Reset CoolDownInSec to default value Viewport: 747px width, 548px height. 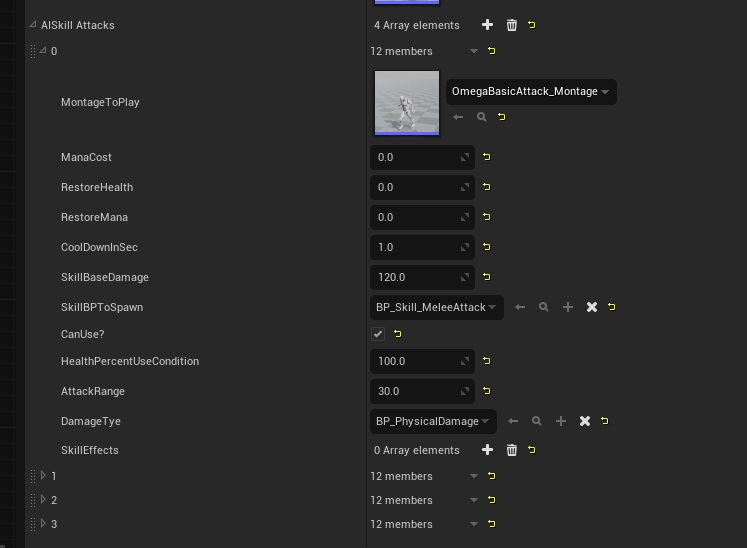pyautogui.click(x=486, y=247)
